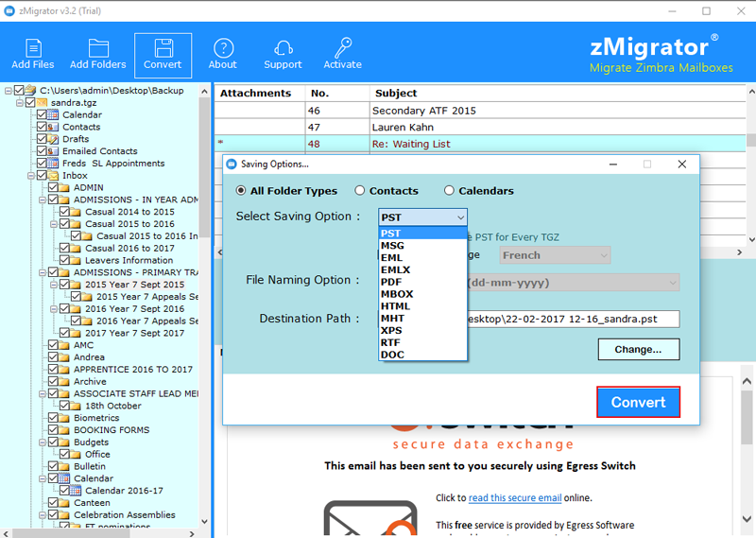
Task: Collapse the 2016 Year 7 Sept 2016 node
Action: 54,309
